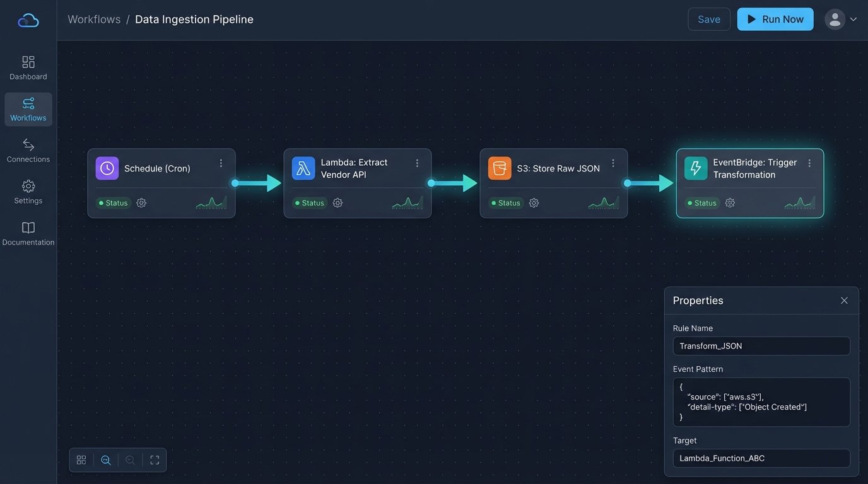
Task: Zoom in using the magnifier-plus icon
Action: tap(105, 460)
